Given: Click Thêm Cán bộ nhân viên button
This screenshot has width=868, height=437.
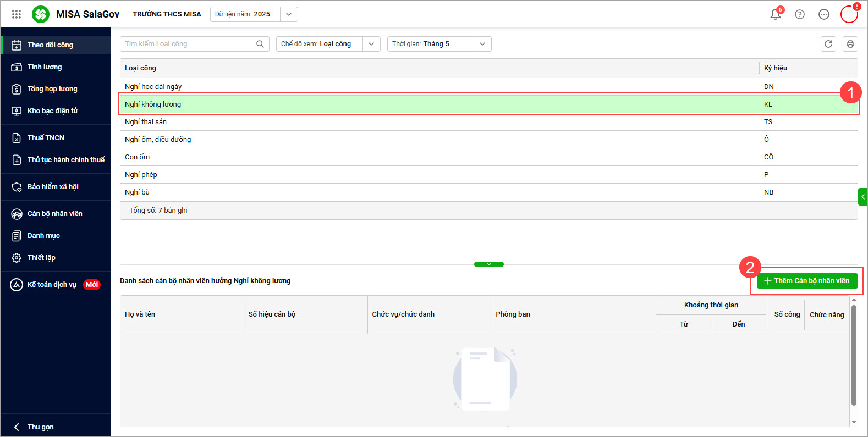Looking at the screenshot, I should coord(807,281).
